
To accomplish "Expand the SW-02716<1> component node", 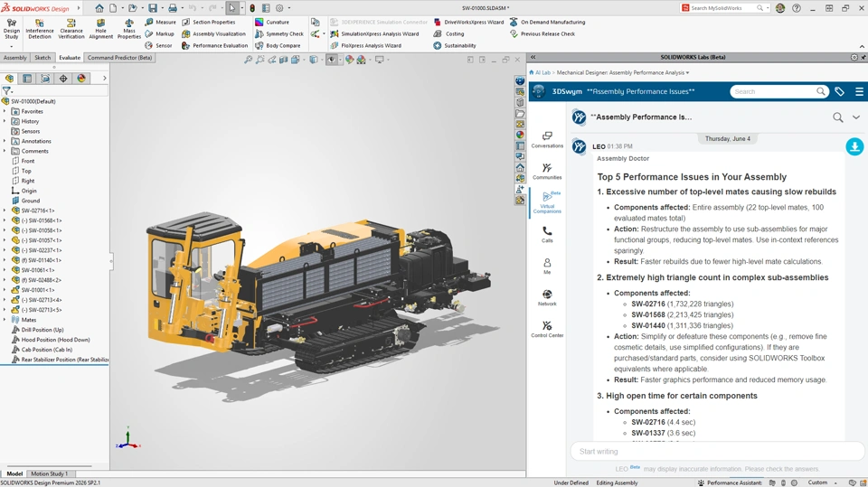I will coord(5,211).
